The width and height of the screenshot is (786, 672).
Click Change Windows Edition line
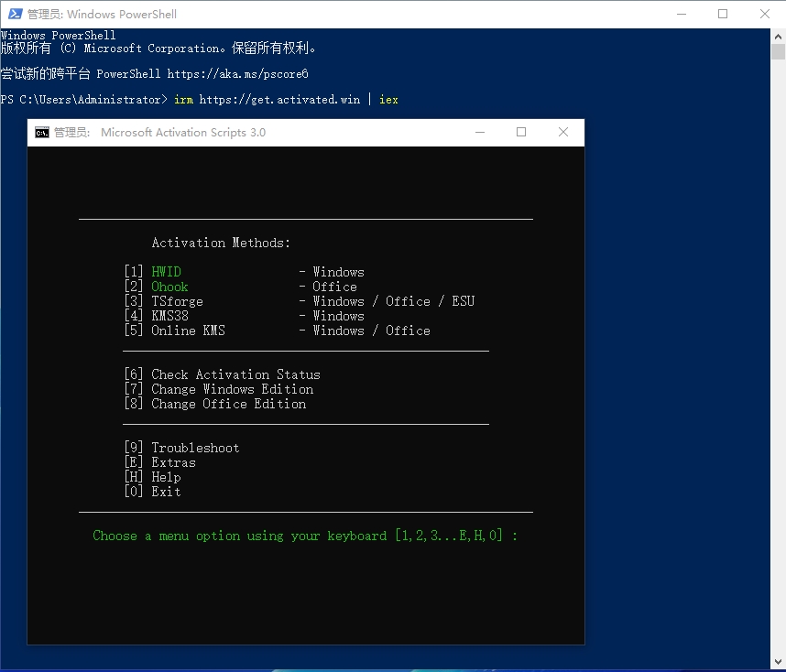(219, 389)
